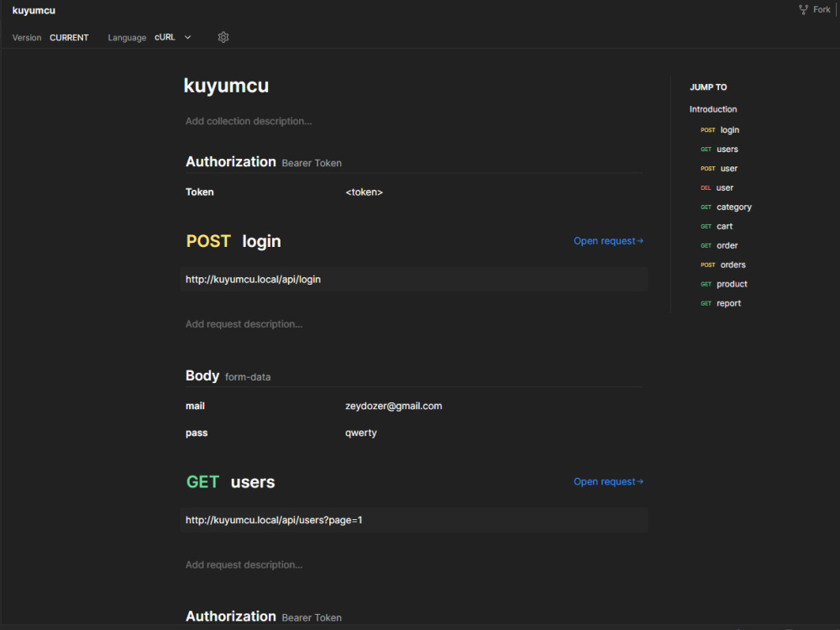
Task: Jump to POST login in sidebar
Action: tap(720, 130)
